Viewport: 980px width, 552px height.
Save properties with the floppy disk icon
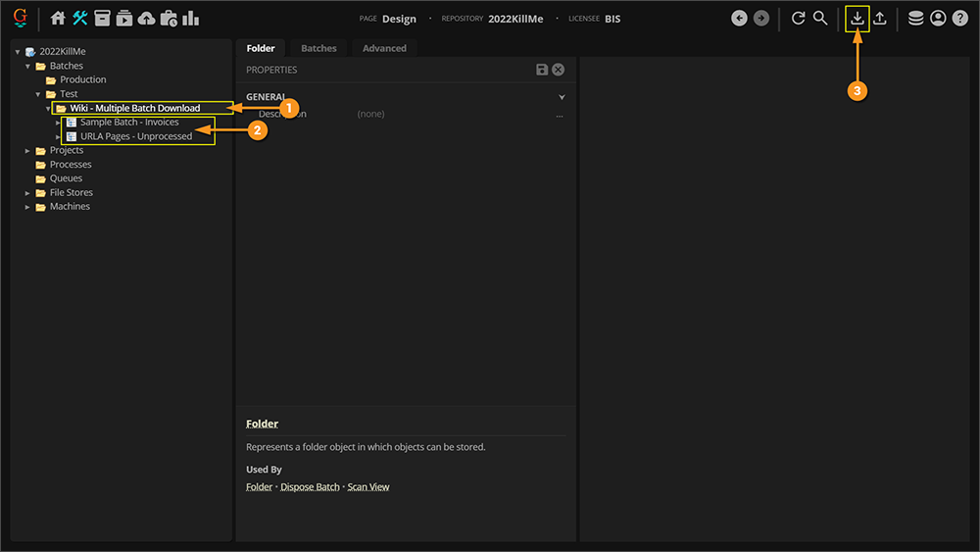(542, 70)
